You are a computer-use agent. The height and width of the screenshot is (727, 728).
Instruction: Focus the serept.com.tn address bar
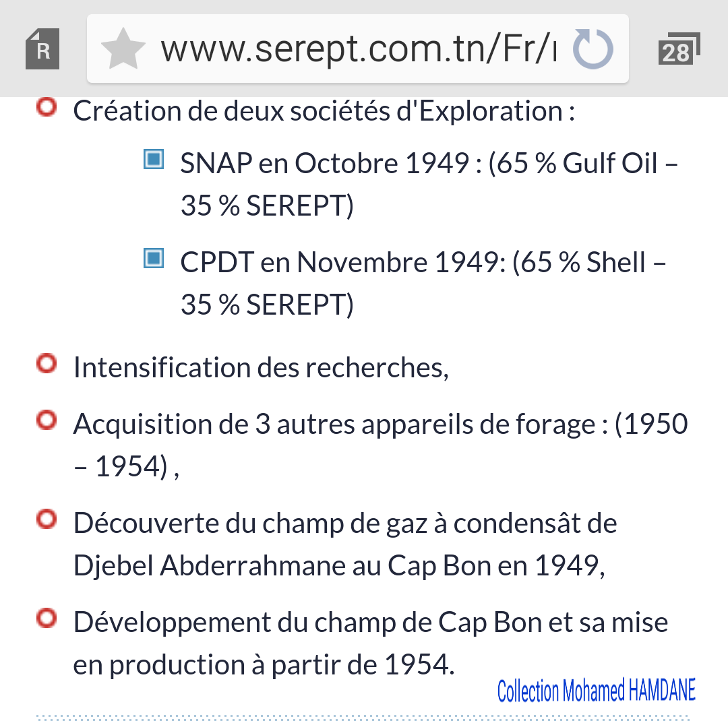pos(357,50)
